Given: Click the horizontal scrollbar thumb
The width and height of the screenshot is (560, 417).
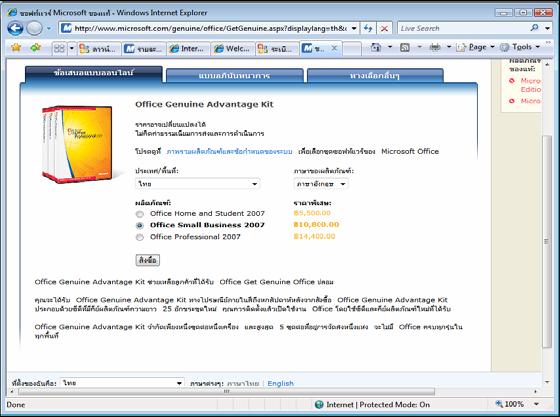Looking at the screenshot, I should (x=226, y=391).
